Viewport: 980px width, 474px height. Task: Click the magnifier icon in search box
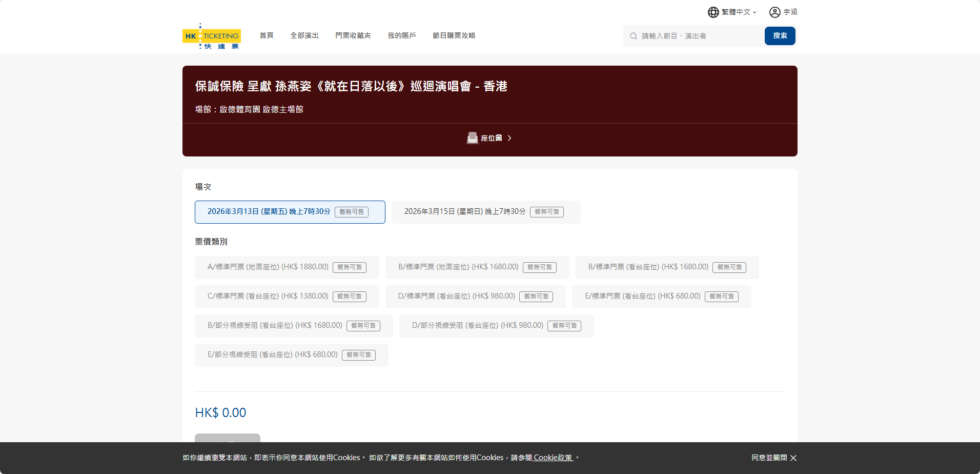[634, 36]
